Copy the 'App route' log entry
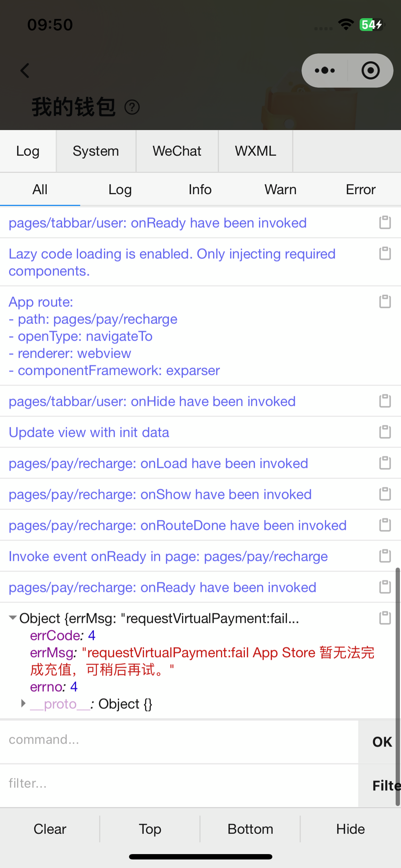Image resolution: width=401 pixels, height=868 pixels. coord(385,301)
